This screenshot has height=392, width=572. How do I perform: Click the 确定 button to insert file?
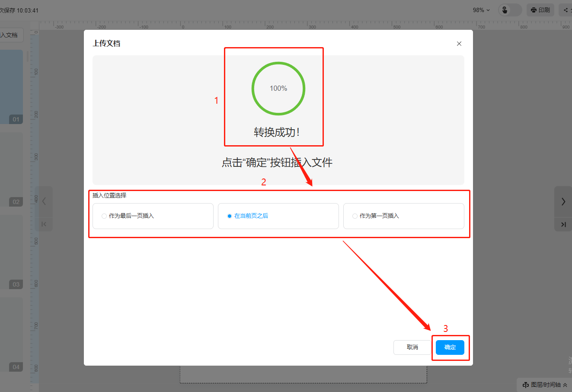click(450, 347)
